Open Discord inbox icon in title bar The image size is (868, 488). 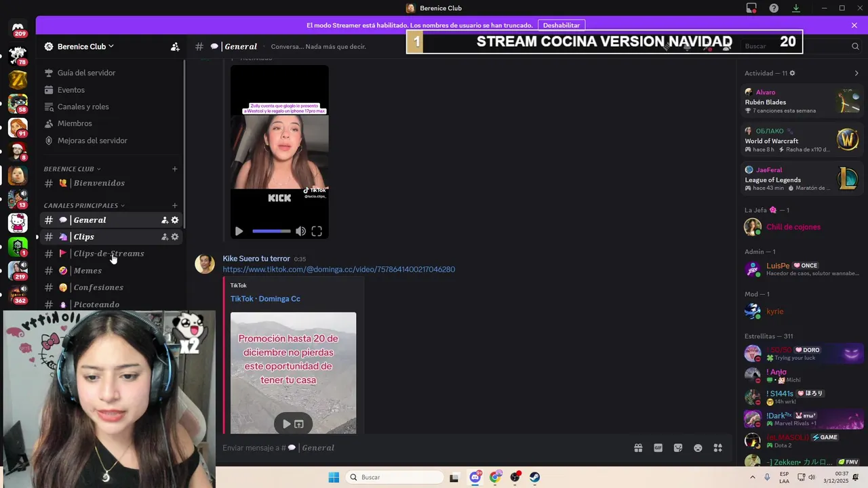point(751,8)
